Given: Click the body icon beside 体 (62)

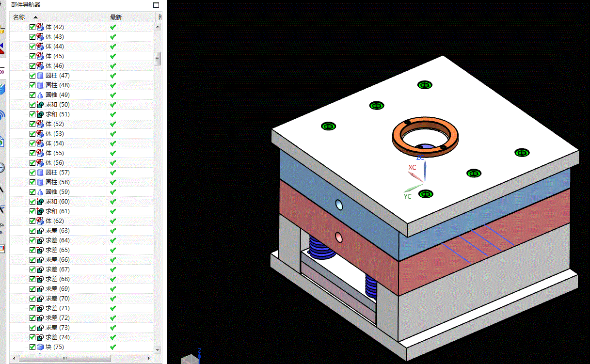Looking at the screenshot, I should point(40,221).
